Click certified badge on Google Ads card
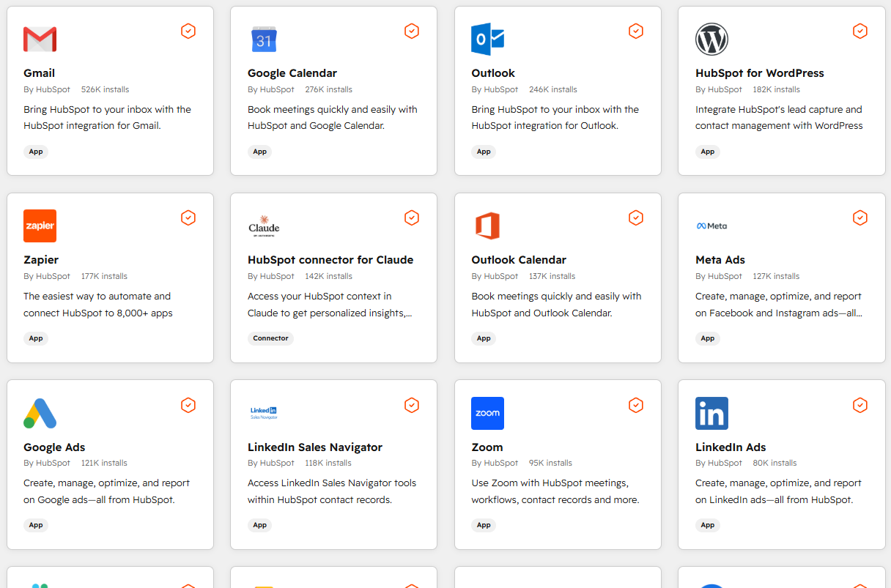The width and height of the screenshot is (891, 588). [x=188, y=405]
